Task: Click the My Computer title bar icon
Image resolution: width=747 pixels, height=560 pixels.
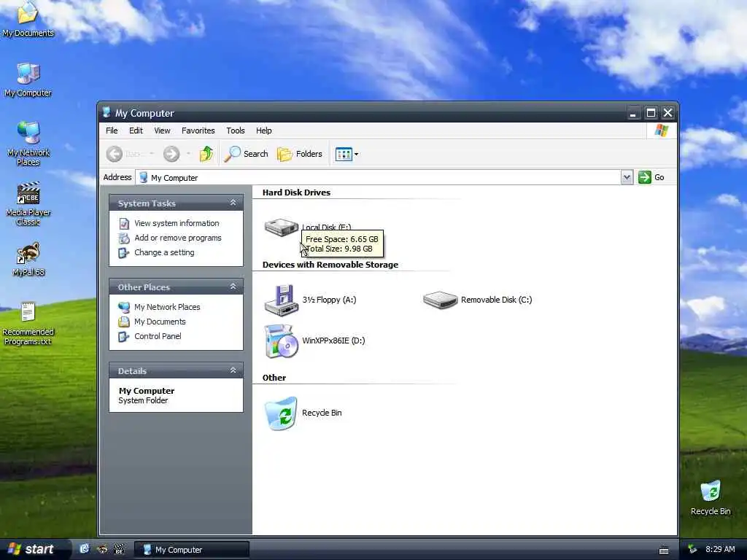Action: click(107, 113)
